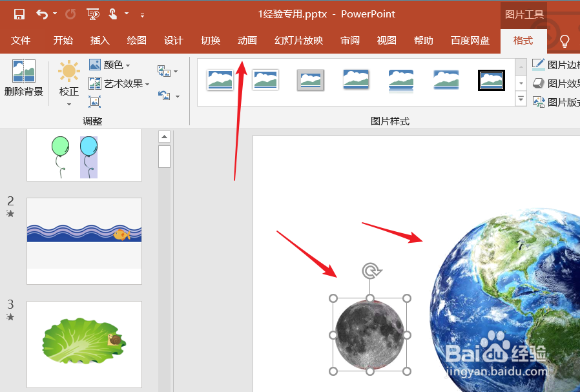This screenshot has height=392, width=580.
Task: Apply the fourth drop shadow picture style
Action: coord(356,79)
